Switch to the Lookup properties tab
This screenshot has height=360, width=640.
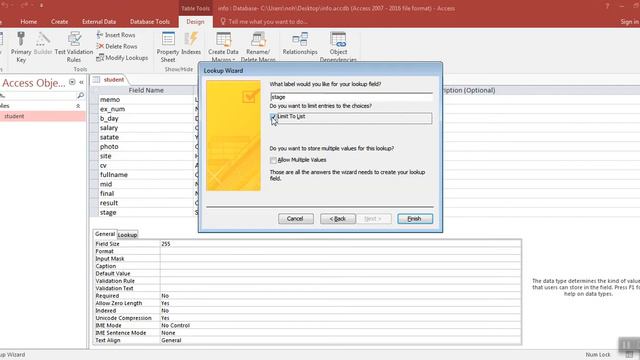pos(127,235)
